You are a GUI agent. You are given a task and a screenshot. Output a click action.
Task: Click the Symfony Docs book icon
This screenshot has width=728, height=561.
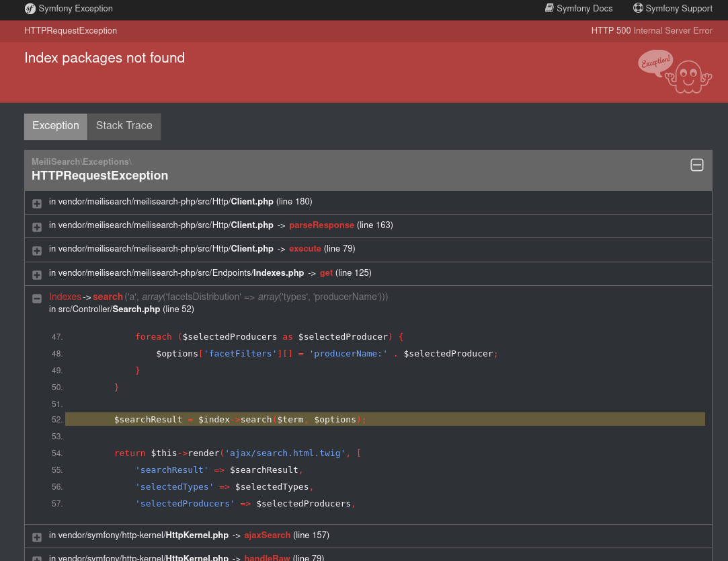549,8
